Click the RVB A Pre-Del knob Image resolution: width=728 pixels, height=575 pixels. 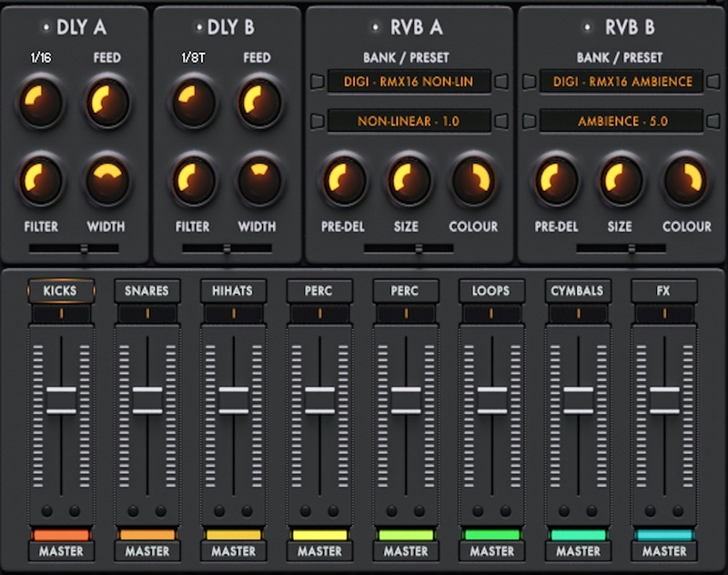[x=345, y=181]
